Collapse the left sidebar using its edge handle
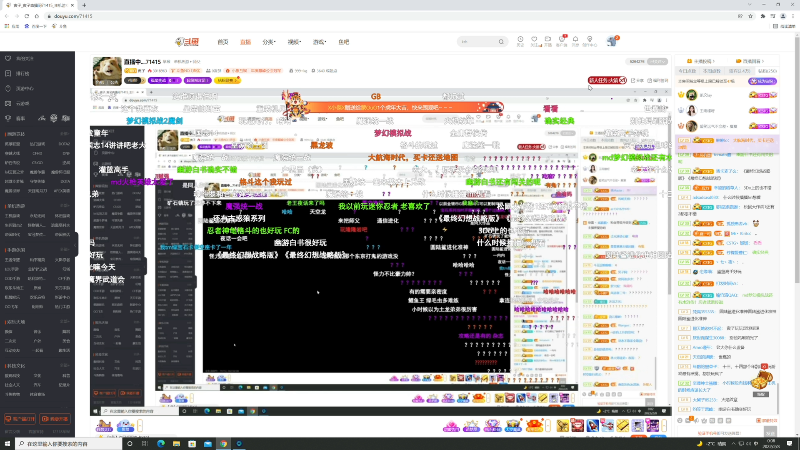 [x=77, y=245]
